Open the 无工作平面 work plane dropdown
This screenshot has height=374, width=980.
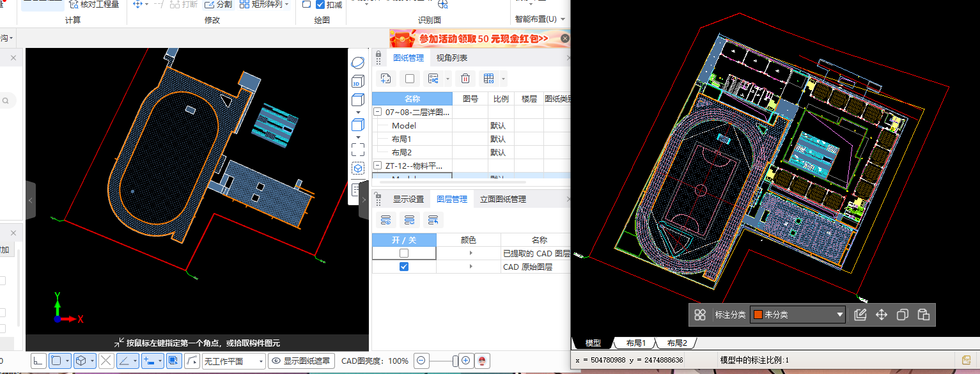click(x=234, y=361)
